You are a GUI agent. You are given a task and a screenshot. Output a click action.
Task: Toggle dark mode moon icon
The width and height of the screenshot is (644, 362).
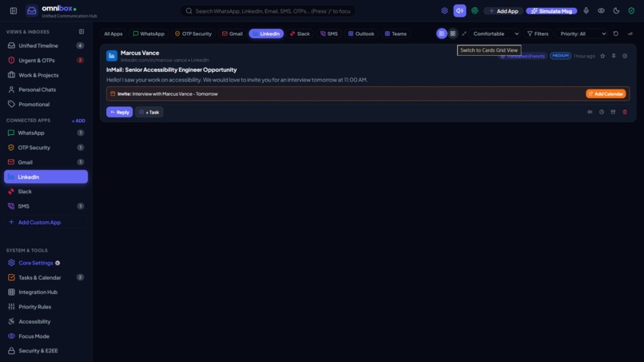[617, 11]
